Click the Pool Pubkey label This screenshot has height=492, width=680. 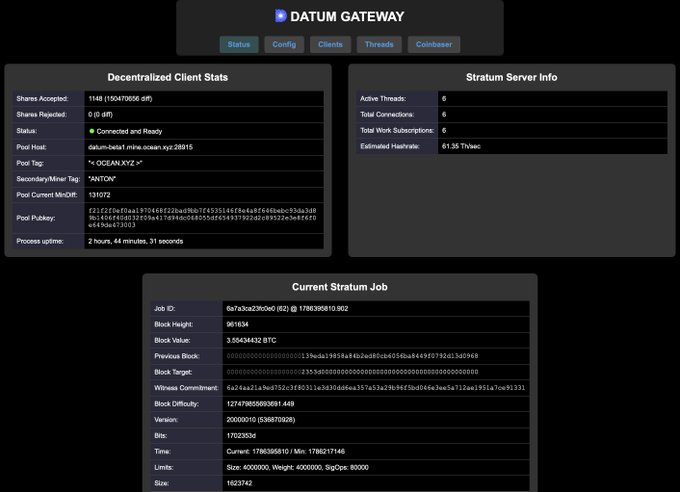pos(36,218)
